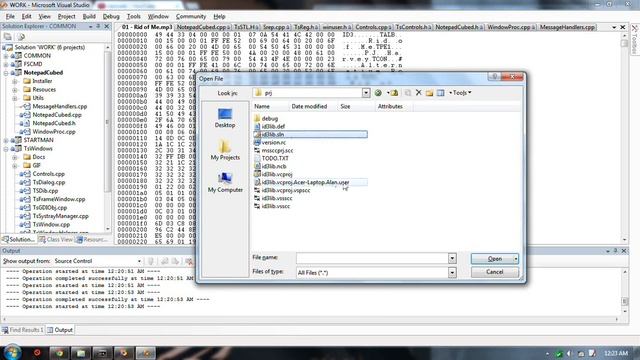Switch to the Find Results 1 tab
Image resolution: width=640 pixels, height=360 pixels.
pos(22,330)
